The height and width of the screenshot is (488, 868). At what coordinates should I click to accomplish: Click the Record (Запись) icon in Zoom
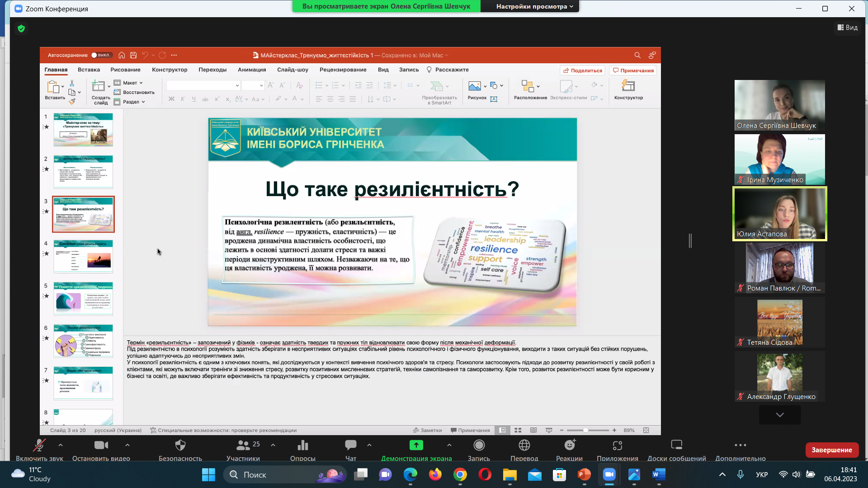point(479,446)
